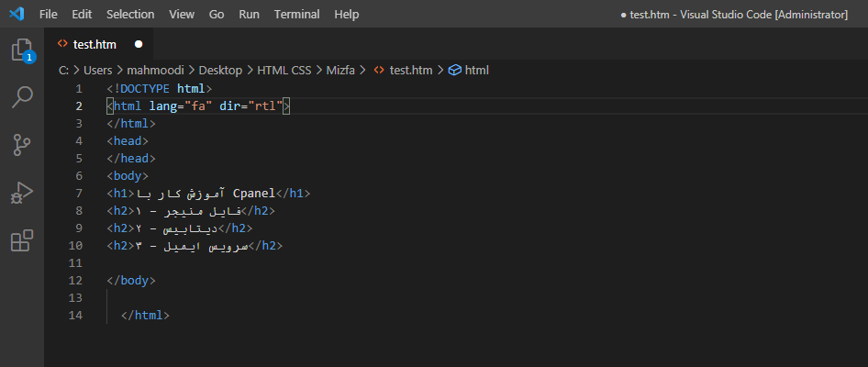Open the Search view in activity bar

[x=22, y=97]
